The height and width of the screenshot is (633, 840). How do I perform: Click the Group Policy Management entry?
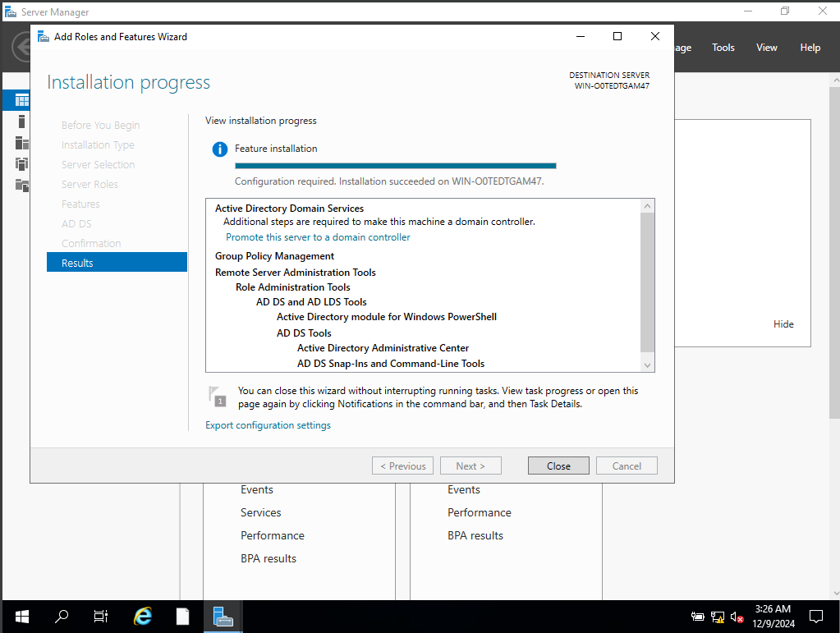pyautogui.click(x=274, y=256)
